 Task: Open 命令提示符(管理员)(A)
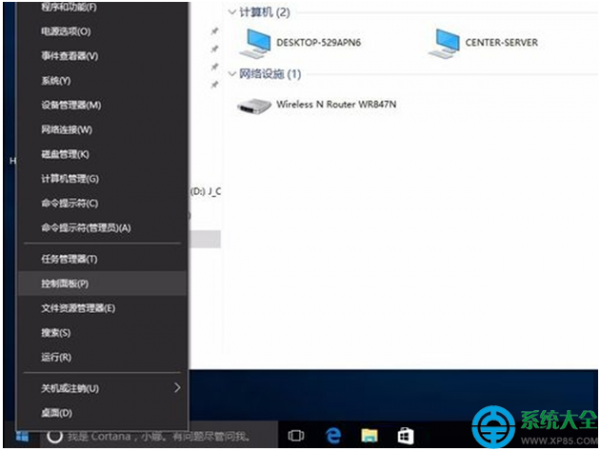click(103, 228)
